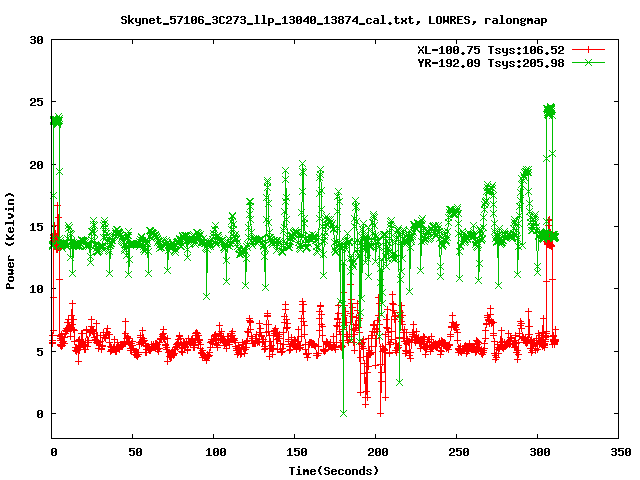Click the red legend line sample
This screenshot has width=640, height=480.
pyautogui.click(x=588, y=50)
